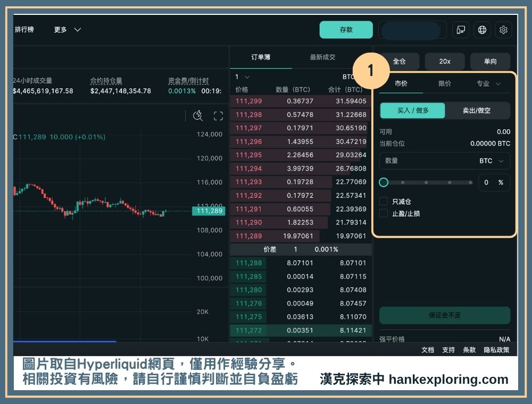
Task: Open the settings gear icon
Action: [503, 30]
